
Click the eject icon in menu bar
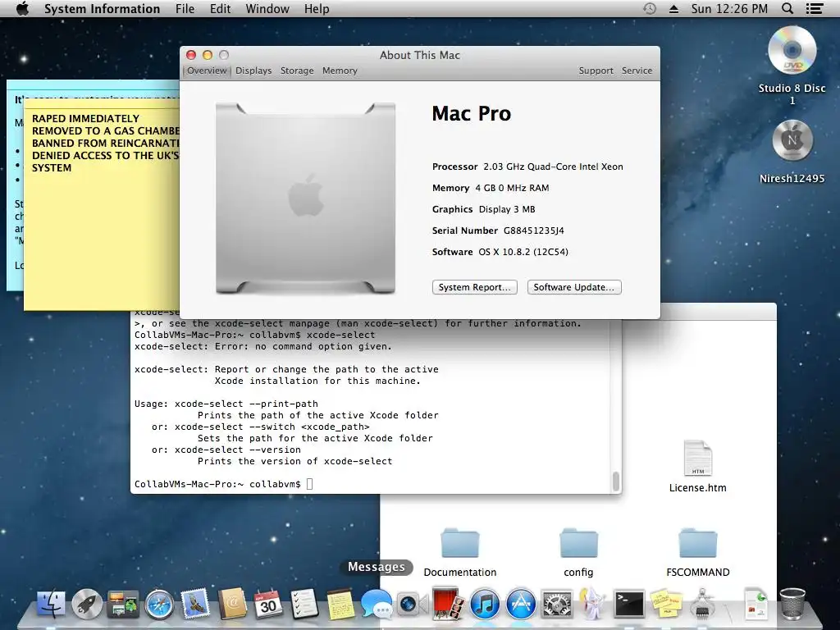[673, 9]
